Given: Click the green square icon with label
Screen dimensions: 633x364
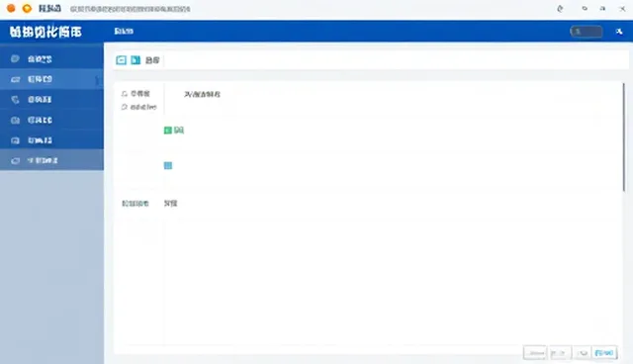Looking at the screenshot, I should click(x=168, y=130).
